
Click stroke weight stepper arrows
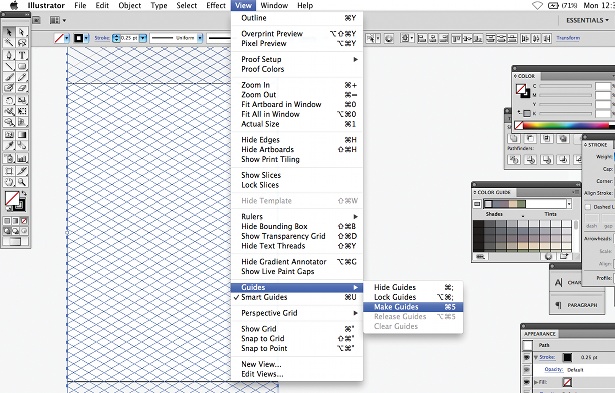tap(116, 38)
